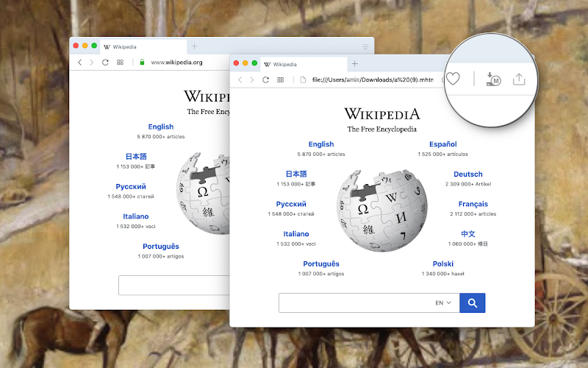Viewport: 588px width, 368px height.
Task: Open the Polski Wikipedia link
Action: pos(443,263)
